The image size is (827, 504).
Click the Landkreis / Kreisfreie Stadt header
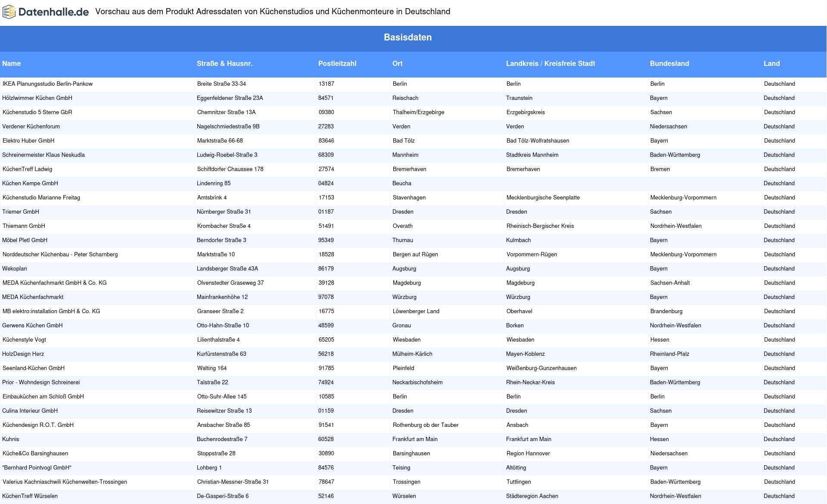pos(550,64)
